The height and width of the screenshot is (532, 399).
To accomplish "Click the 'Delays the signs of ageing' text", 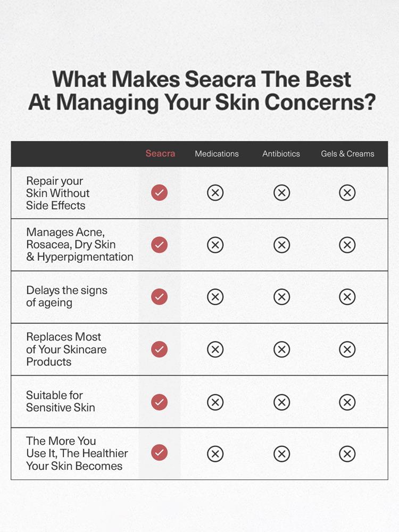I will pyautogui.click(x=66, y=296).
